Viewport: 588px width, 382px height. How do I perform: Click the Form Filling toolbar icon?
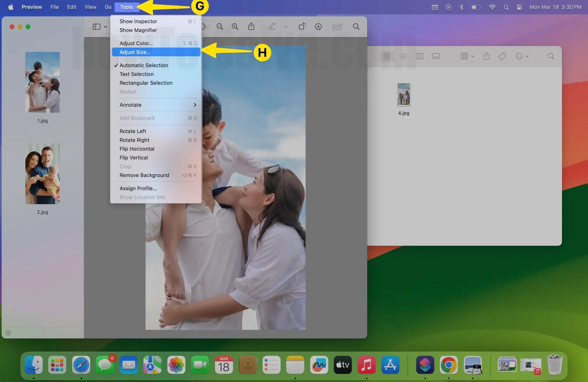tap(337, 26)
